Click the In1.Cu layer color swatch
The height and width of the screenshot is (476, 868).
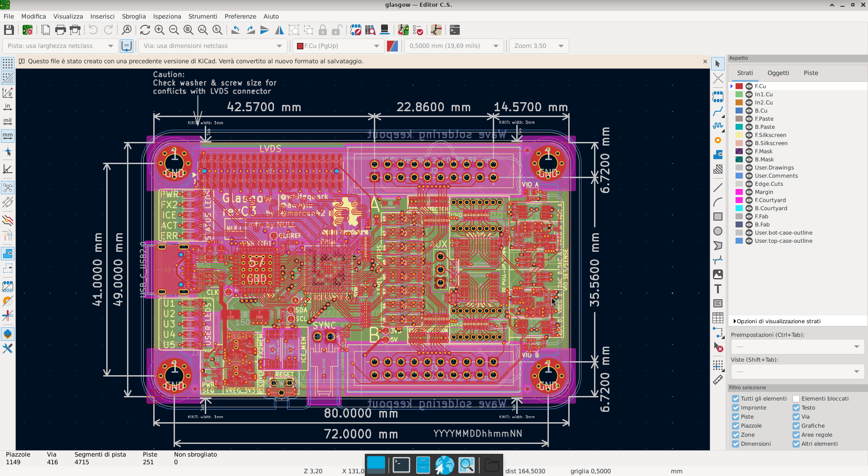(739, 94)
